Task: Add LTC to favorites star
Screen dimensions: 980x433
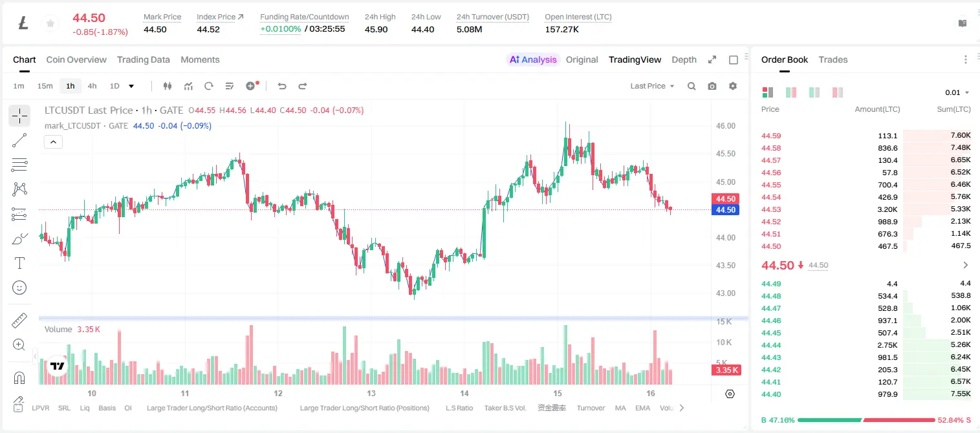Action: 50,24
